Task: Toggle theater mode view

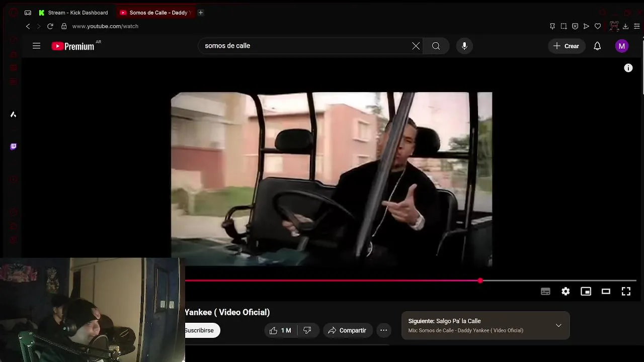Action: (x=606, y=291)
